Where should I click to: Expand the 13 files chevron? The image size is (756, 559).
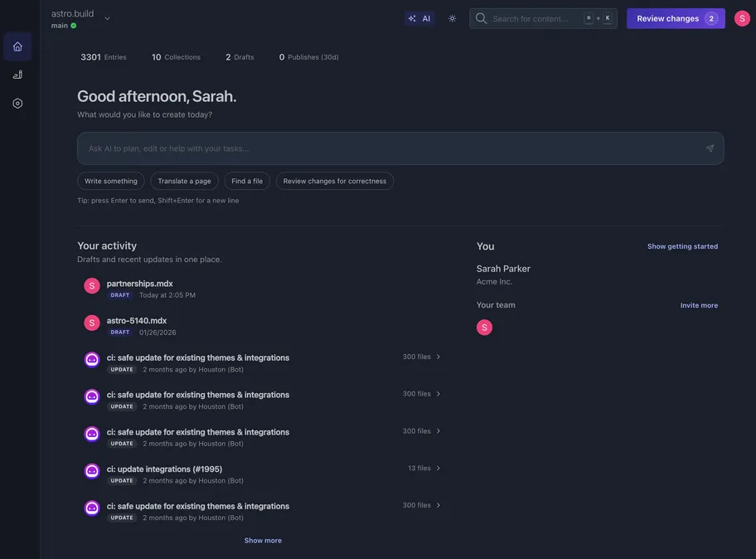coord(439,469)
